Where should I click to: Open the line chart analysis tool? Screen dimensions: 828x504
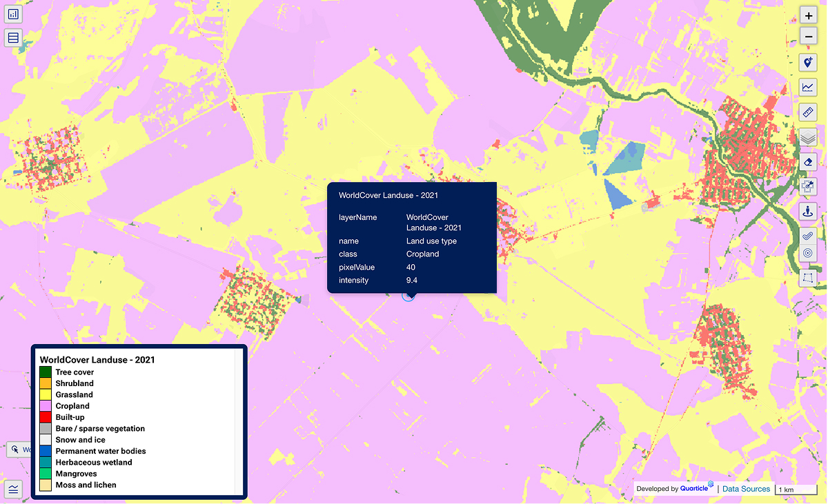click(807, 87)
